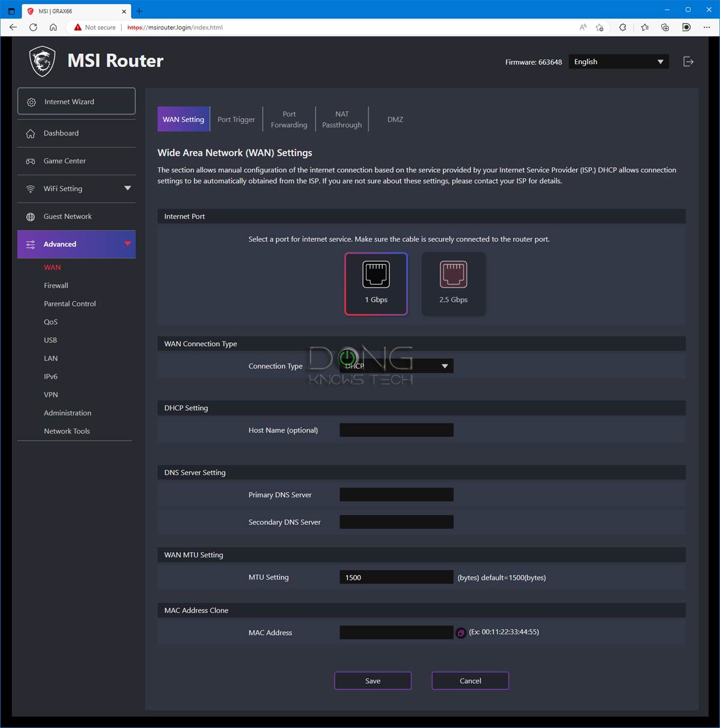The width and height of the screenshot is (720, 728).
Task: Click the Save button
Action: [x=373, y=681]
